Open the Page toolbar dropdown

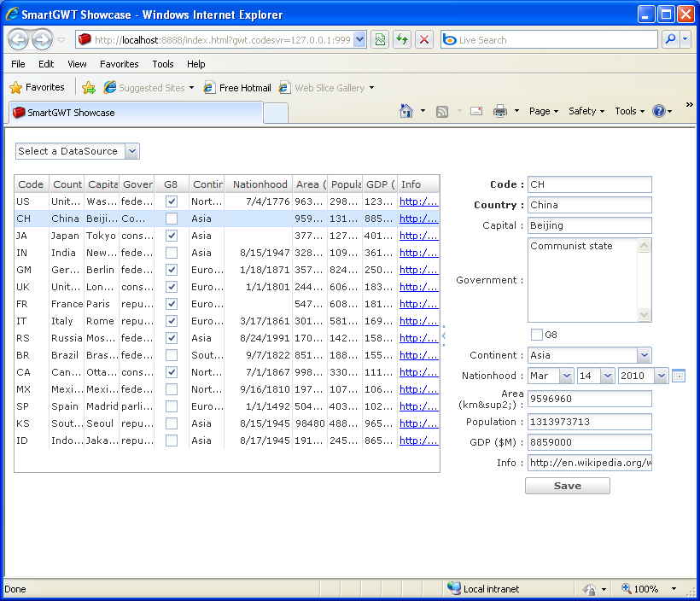click(x=544, y=111)
